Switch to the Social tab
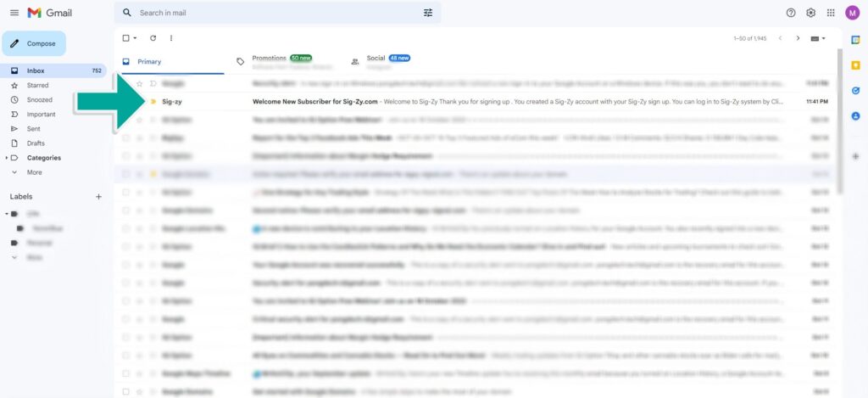Image resolution: width=868 pixels, height=398 pixels. click(x=376, y=59)
